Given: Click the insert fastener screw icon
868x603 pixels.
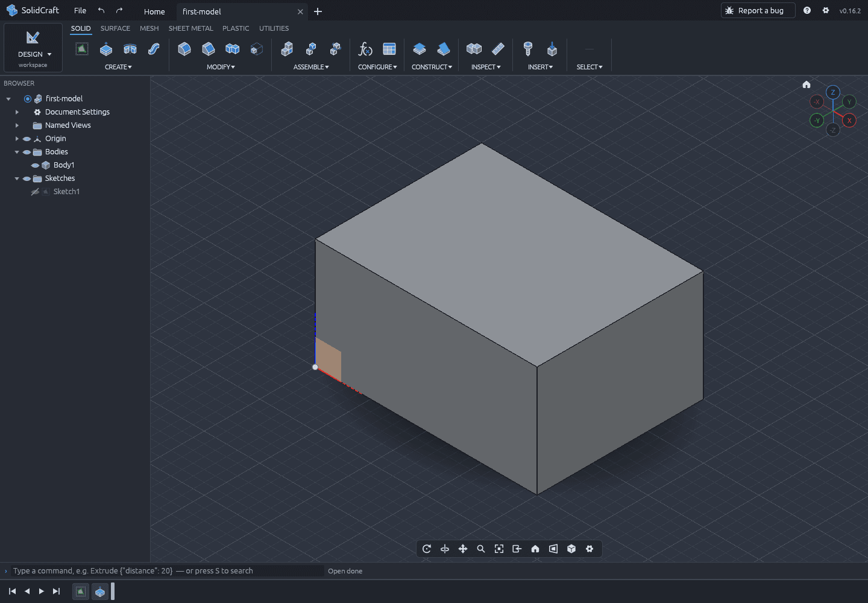Looking at the screenshot, I should (x=528, y=49).
